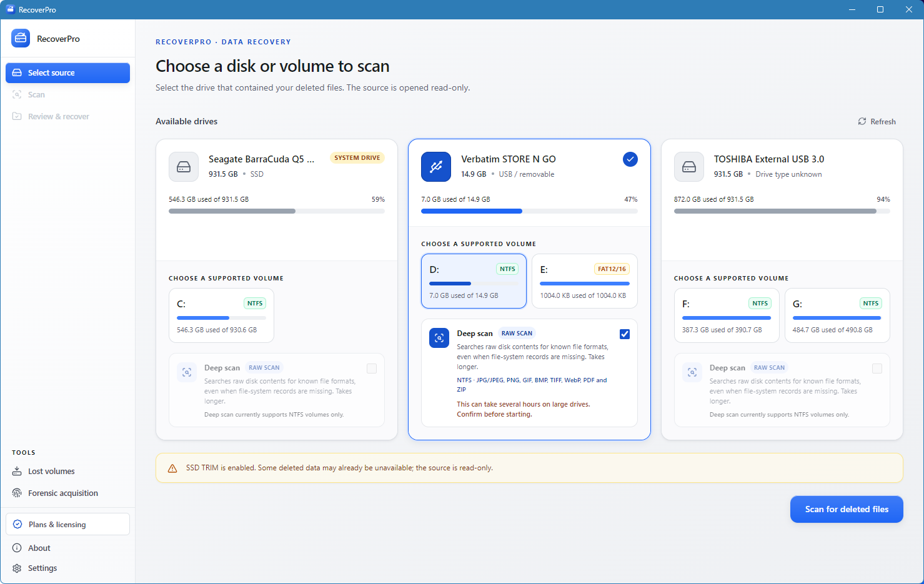Screen dimensions: 924x584
Task: Click Seagate 59% usage bar
Action: pos(277,211)
